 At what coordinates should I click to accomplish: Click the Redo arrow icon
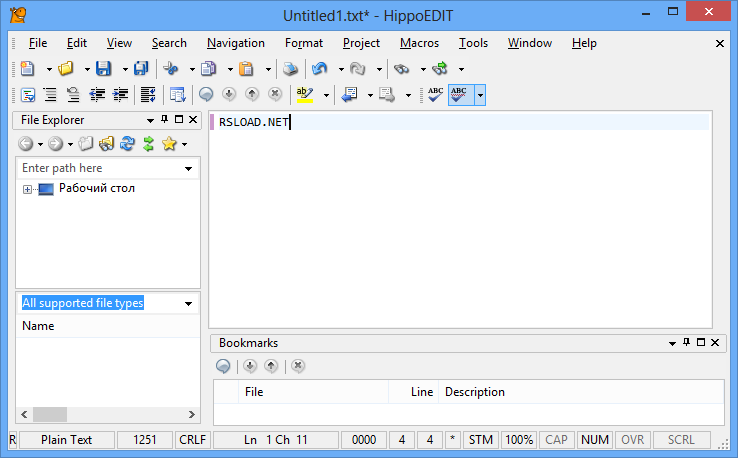coord(358,69)
